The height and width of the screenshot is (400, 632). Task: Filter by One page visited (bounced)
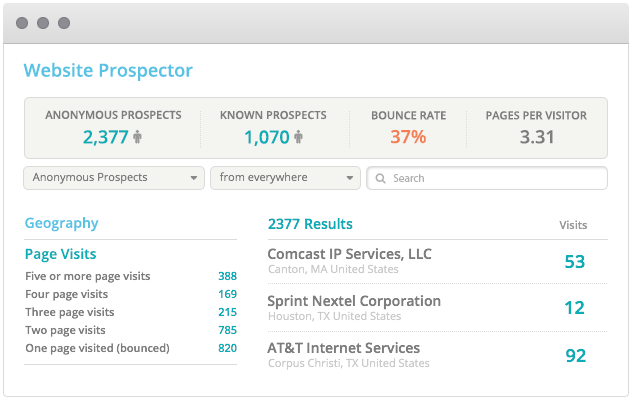point(97,348)
